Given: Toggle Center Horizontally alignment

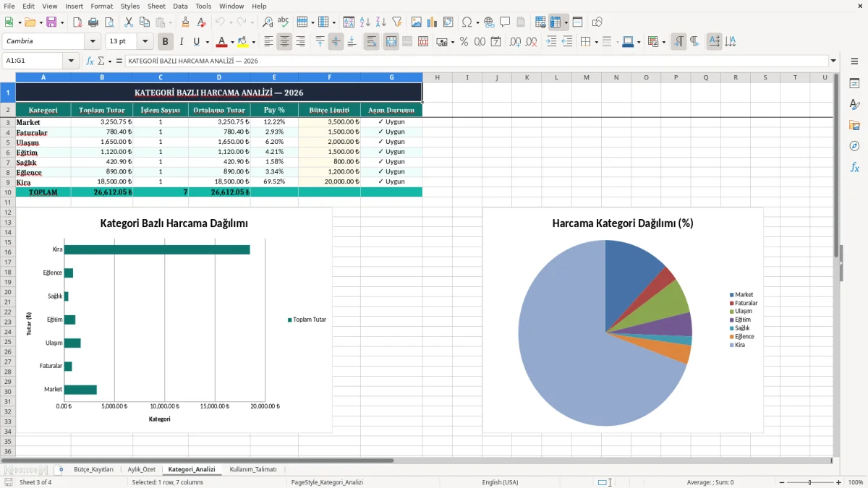Looking at the screenshot, I should pos(284,42).
